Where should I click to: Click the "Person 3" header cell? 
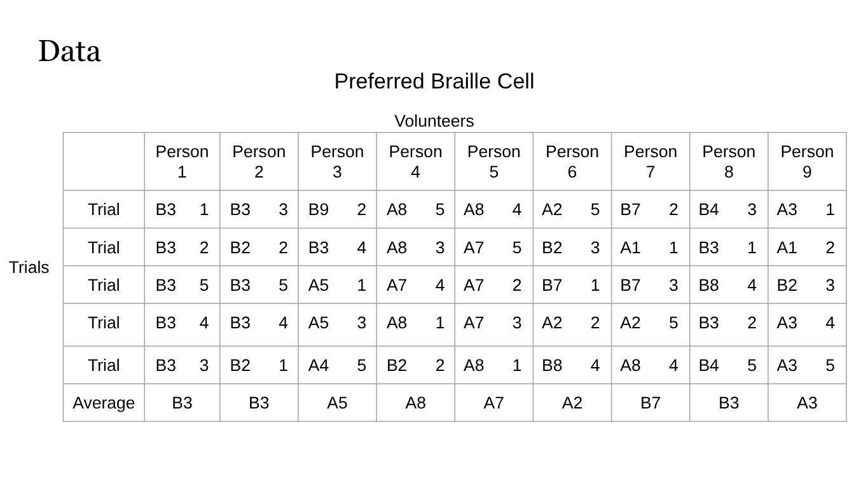click(336, 162)
